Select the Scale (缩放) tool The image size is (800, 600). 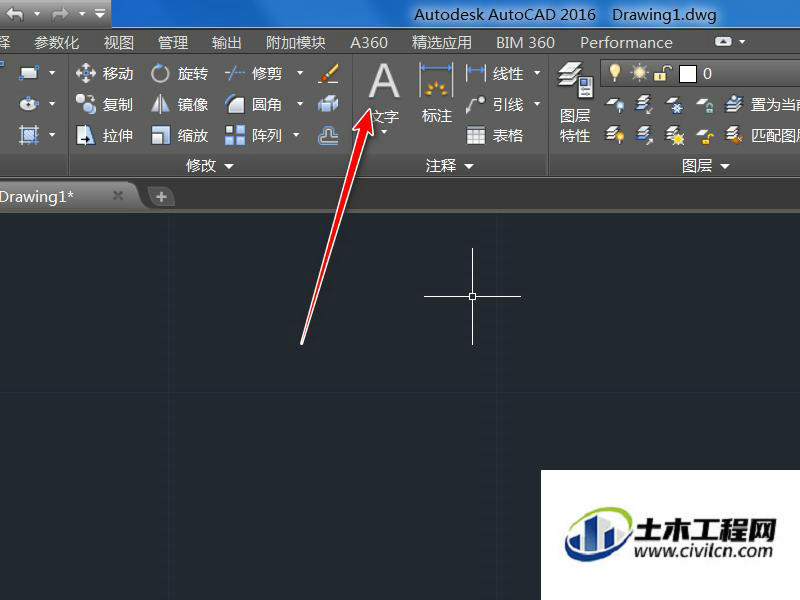180,136
